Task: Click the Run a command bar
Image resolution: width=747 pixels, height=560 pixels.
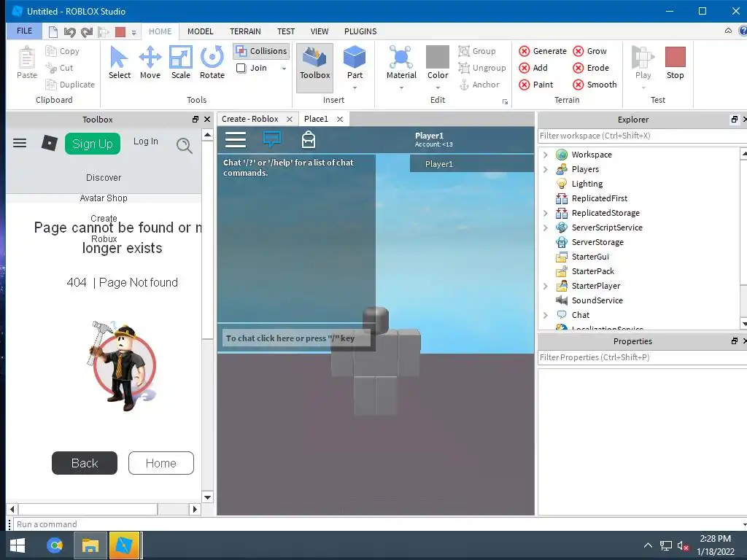Action: point(379,524)
